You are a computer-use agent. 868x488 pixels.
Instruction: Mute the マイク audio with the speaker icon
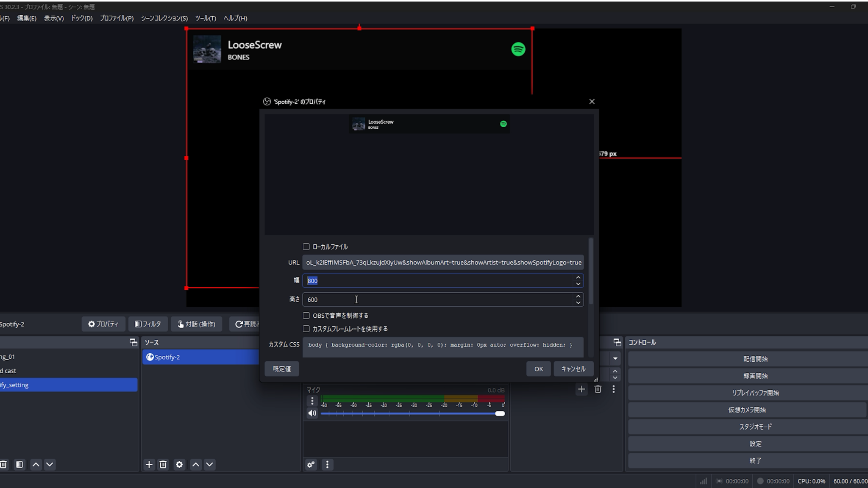coord(312,413)
